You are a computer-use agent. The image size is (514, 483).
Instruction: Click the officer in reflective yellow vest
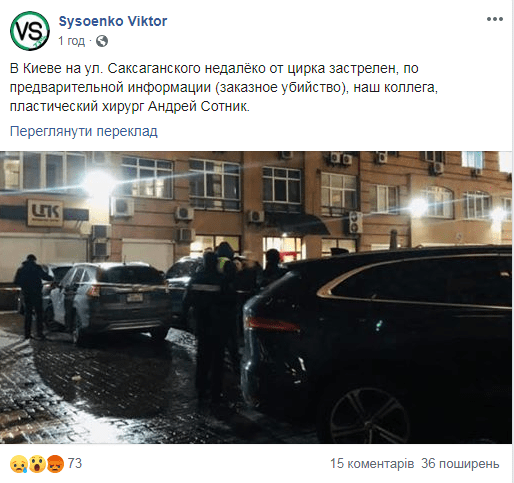(224, 263)
